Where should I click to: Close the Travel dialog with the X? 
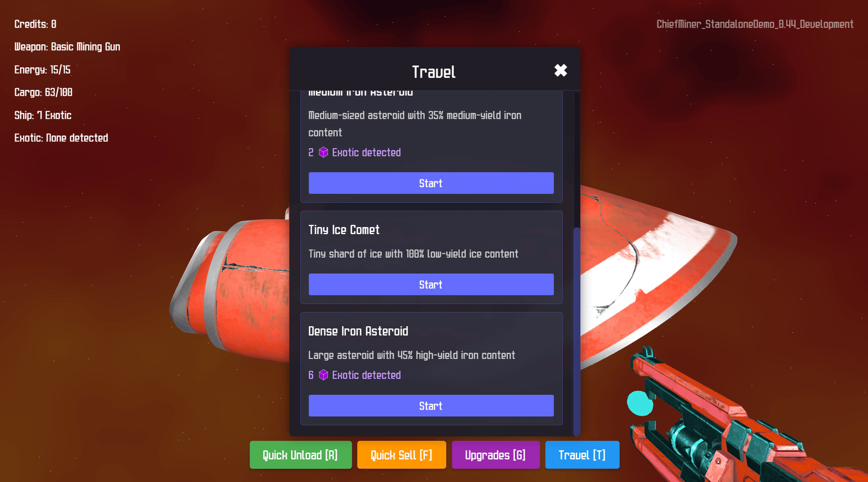[x=561, y=71]
